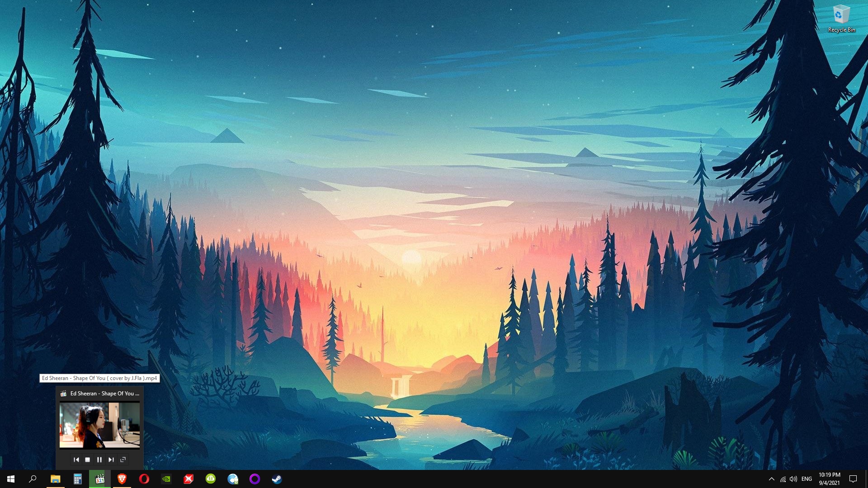
Task: Open taskbar search magnifier
Action: point(33,479)
